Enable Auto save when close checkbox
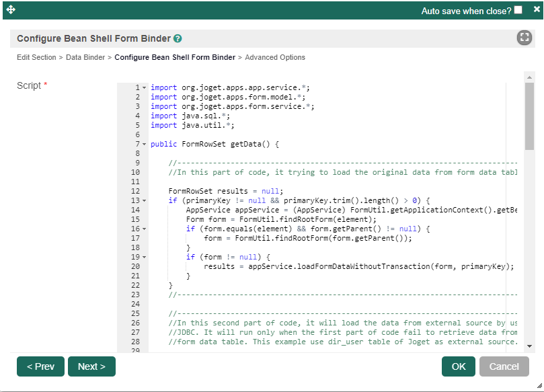 pyautogui.click(x=518, y=10)
